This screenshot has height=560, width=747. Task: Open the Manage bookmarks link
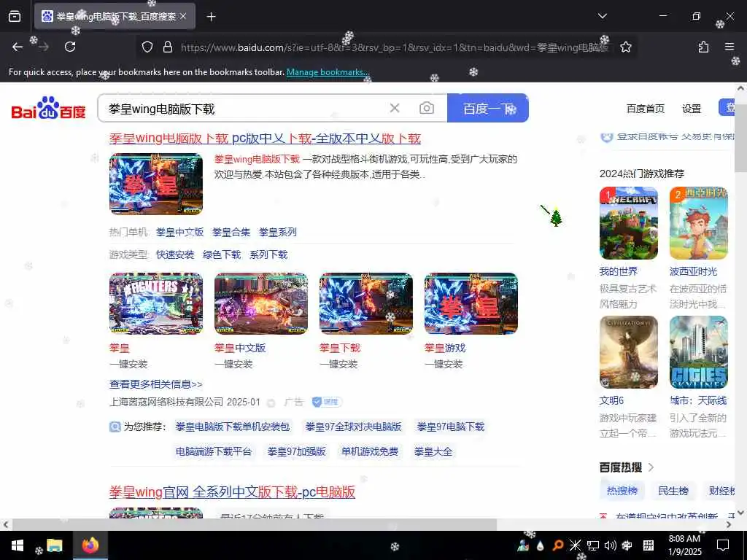click(328, 72)
